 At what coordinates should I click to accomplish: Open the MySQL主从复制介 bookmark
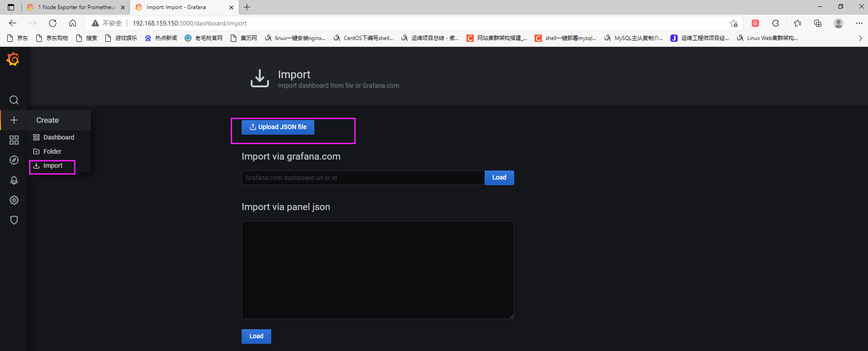click(x=634, y=38)
